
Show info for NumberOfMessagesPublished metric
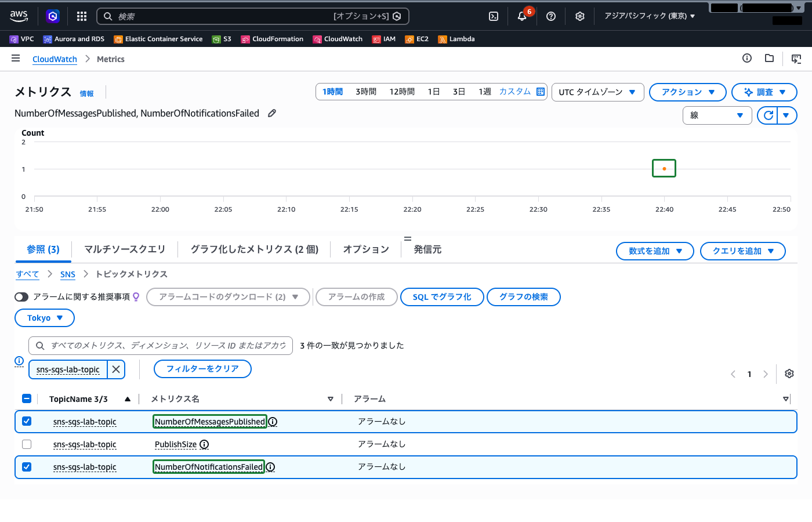273,422
